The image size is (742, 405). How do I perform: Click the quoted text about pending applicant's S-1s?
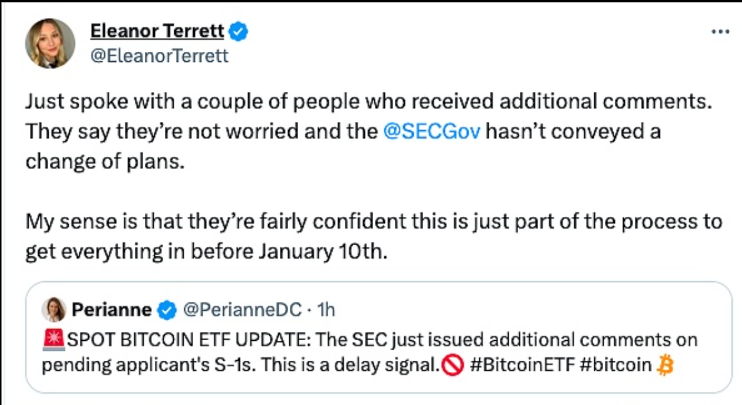[x=240, y=366]
